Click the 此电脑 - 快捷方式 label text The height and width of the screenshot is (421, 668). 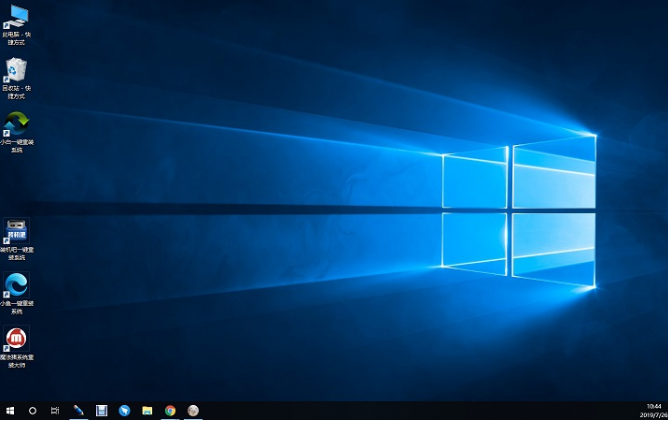click(17, 38)
